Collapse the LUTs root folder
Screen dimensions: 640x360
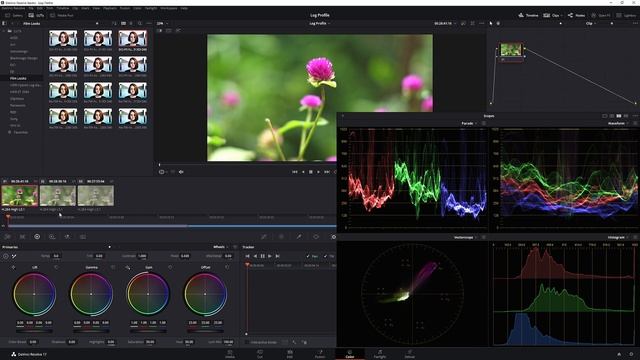pyautogui.click(x=4, y=31)
